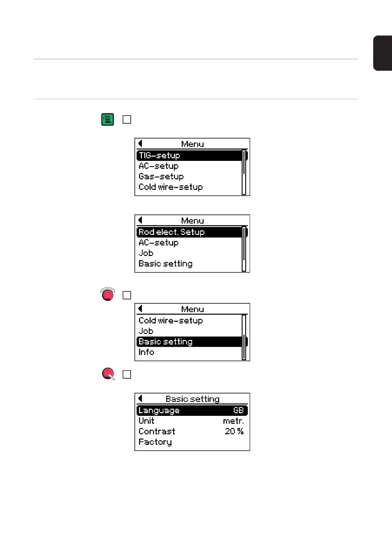The height and width of the screenshot is (554, 392).
Task: Click the Factory option in Basic setting
Action: (155, 442)
